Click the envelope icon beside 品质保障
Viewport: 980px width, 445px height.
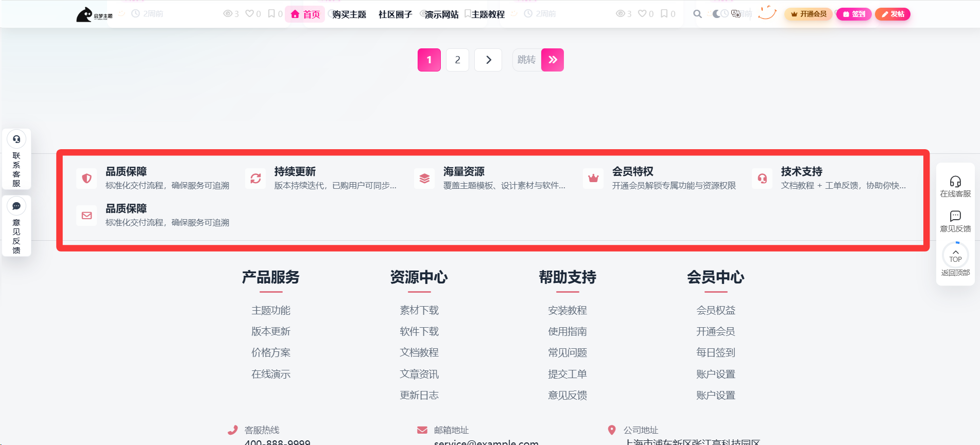pyautogui.click(x=87, y=216)
